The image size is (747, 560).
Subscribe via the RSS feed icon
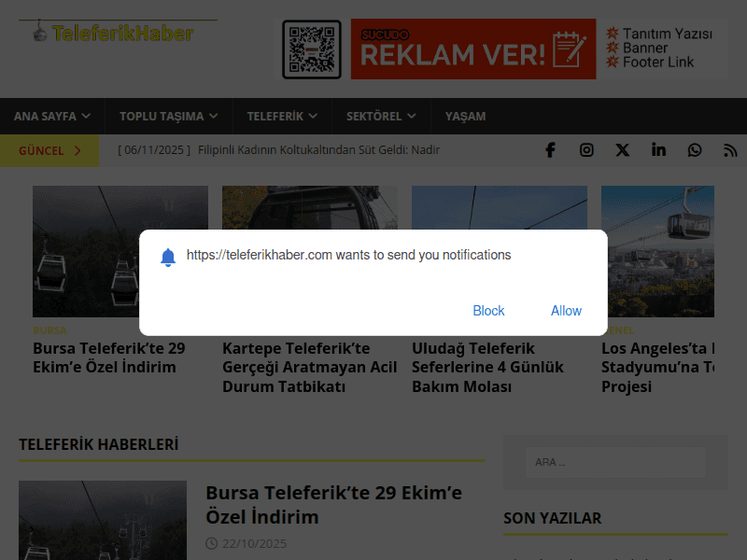(x=730, y=149)
